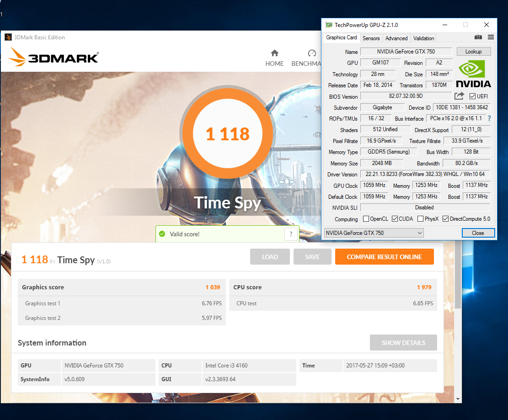Click the SAVE button
This screenshot has height=420, width=508.
[312, 257]
